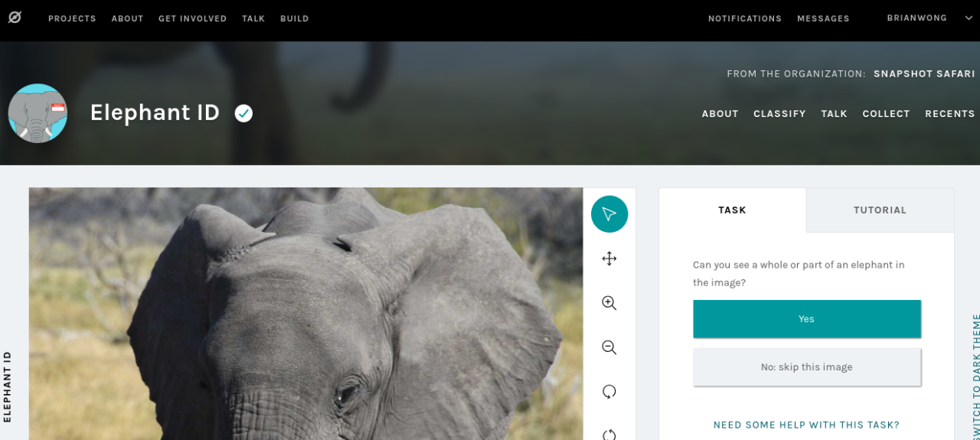The height and width of the screenshot is (440, 980).
Task: Click the Zooniverse logo icon
Action: [x=15, y=17]
